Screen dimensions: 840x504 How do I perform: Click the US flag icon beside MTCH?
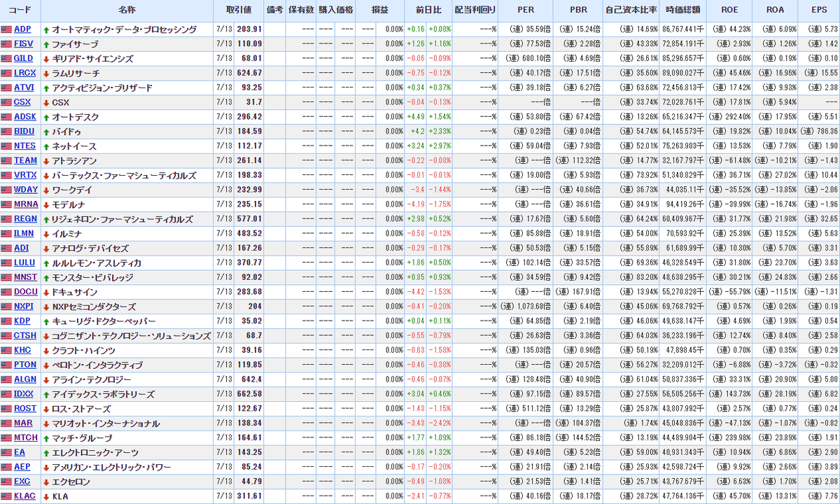[7, 437]
